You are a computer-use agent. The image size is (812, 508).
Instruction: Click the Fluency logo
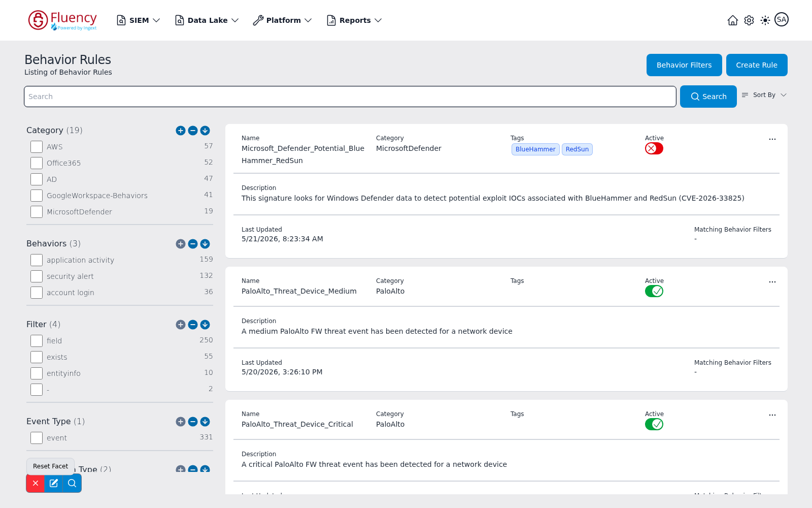click(62, 20)
